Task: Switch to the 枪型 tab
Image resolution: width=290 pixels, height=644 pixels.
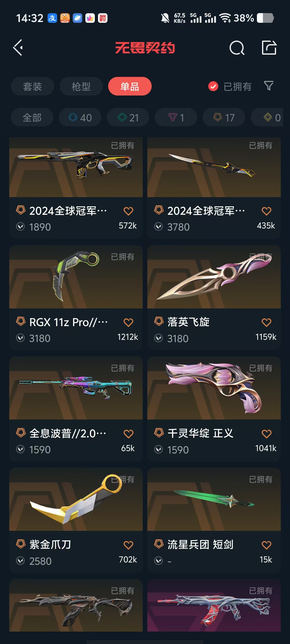Action: (x=81, y=86)
